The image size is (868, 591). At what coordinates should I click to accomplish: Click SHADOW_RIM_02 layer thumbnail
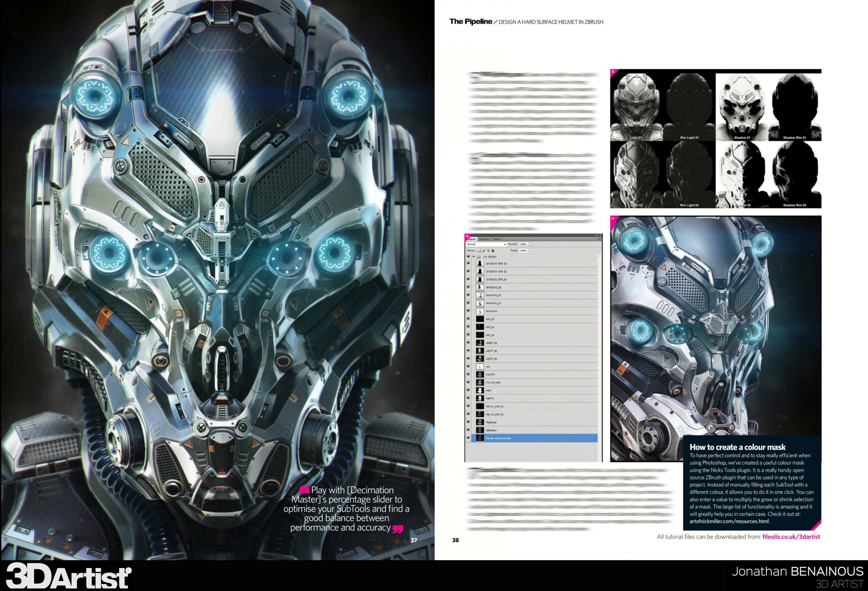tap(480, 271)
